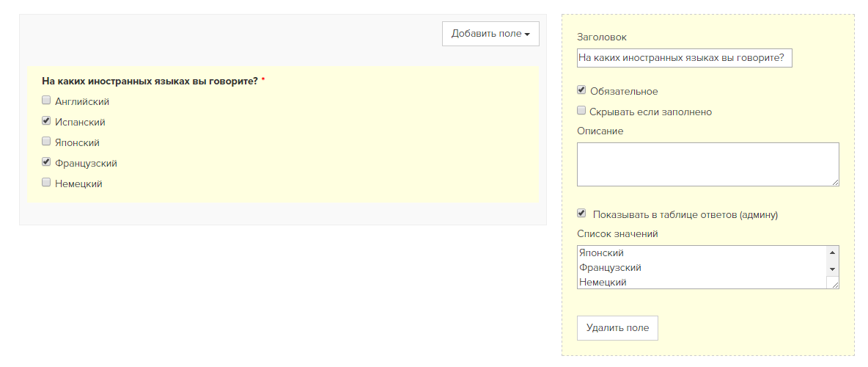Click the Заголовок input field
The image size is (868, 367).
tap(684, 58)
